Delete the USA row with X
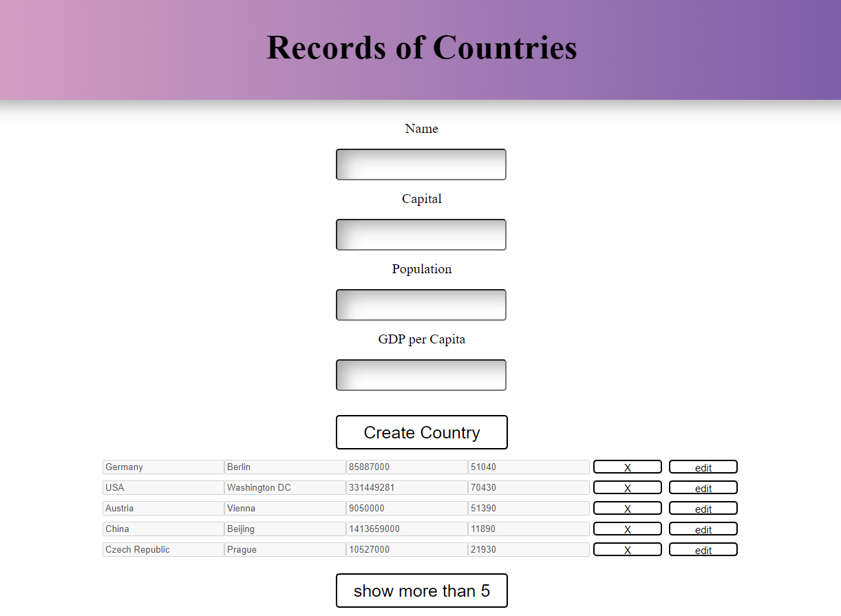The height and width of the screenshot is (616, 841). coord(628,487)
